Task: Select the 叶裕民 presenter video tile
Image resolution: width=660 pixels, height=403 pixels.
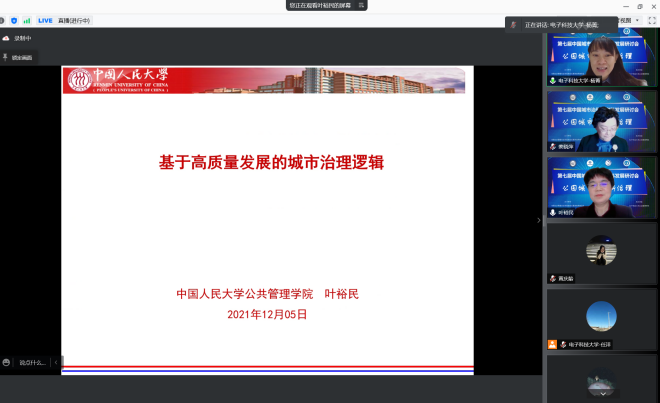Action: pyautogui.click(x=601, y=187)
